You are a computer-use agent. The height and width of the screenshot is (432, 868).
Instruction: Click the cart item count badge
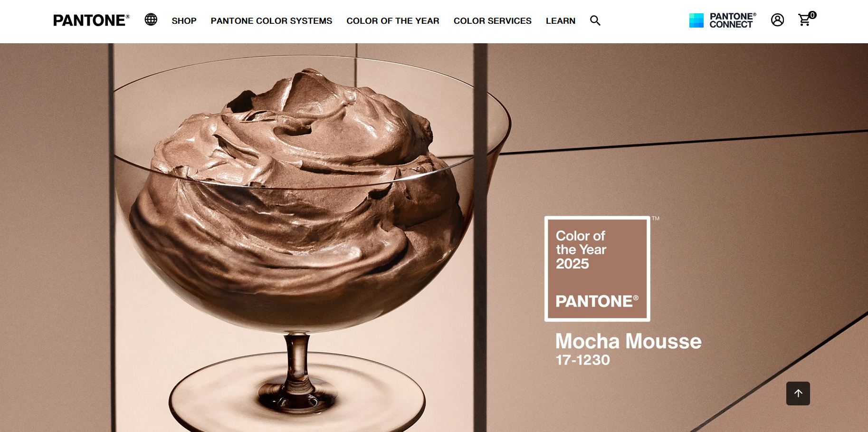click(812, 15)
